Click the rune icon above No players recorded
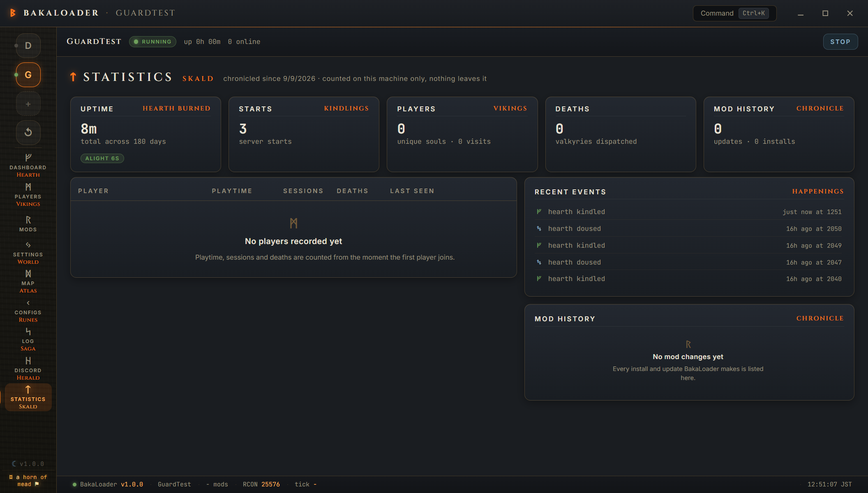This screenshot has width=868, height=493. coord(293,223)
